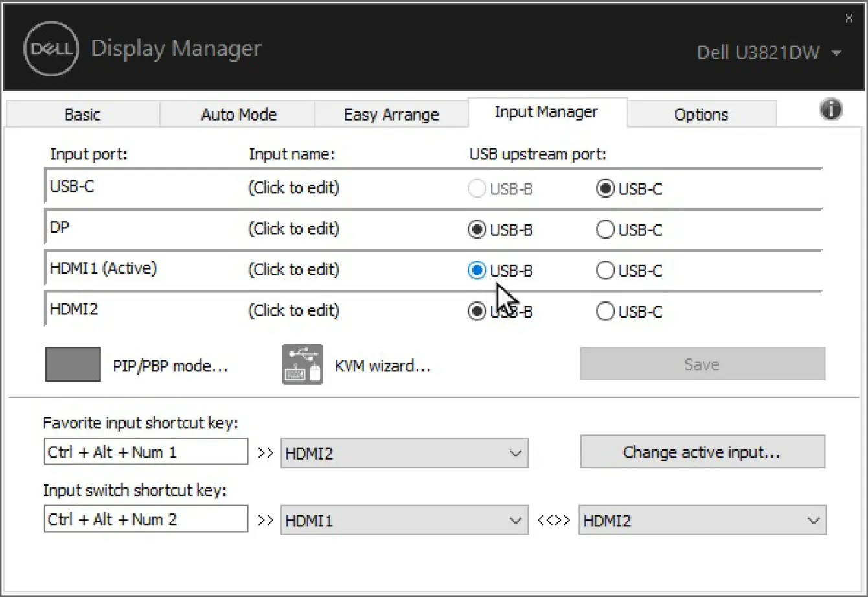
Task: Switch to the Options tab
Action: pos(702,114)
